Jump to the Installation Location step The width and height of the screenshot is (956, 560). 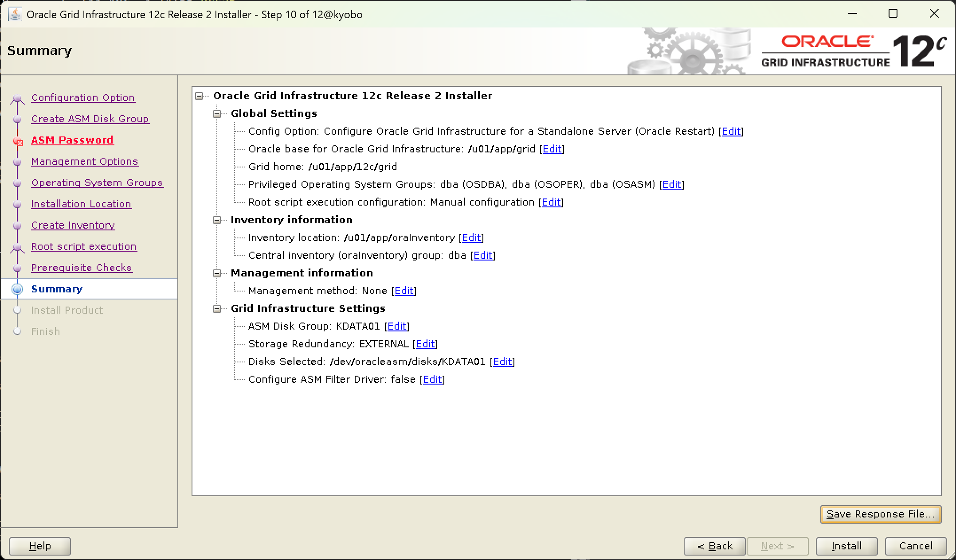click(x=81, y=204)
